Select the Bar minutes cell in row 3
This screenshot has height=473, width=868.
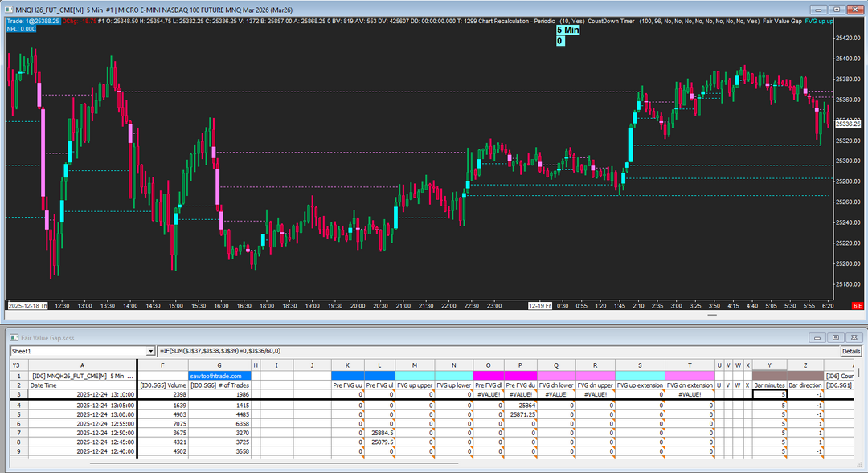point(769,394)
